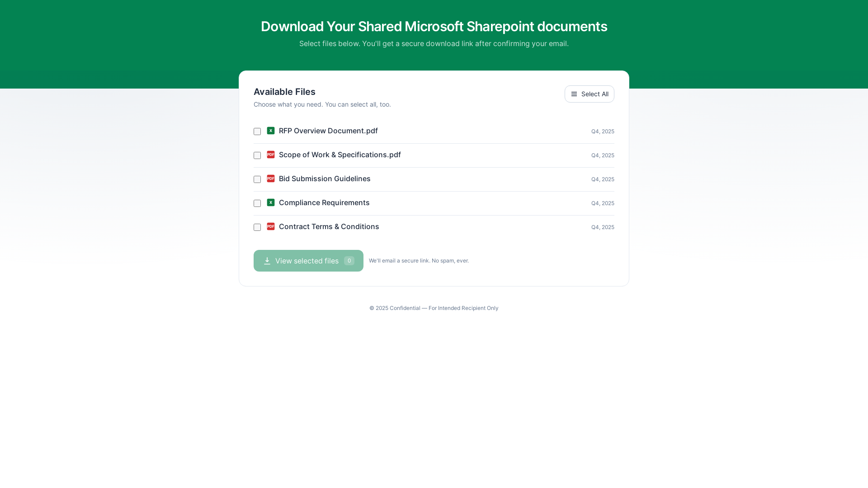Click the download arrow icon in View selected files
Image resolution: width=868 pixels, height=488 pixels.
pos(267,261)
